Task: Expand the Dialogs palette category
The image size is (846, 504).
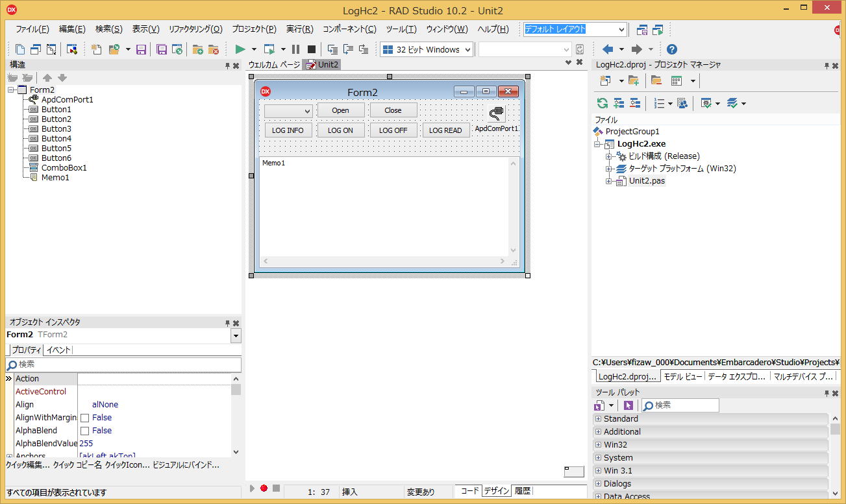Action: [598, 484]
